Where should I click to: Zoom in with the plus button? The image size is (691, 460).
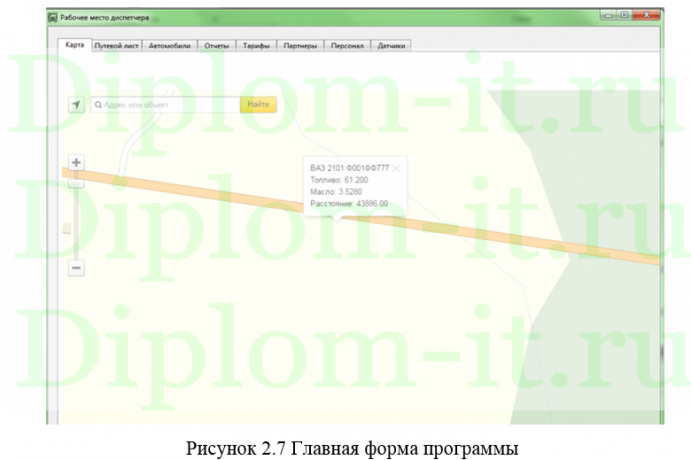point(76,162)
